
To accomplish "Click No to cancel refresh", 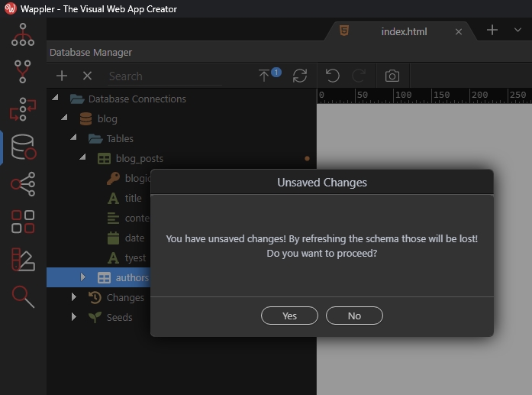I will pyautogui.click(x=354, y=316).
